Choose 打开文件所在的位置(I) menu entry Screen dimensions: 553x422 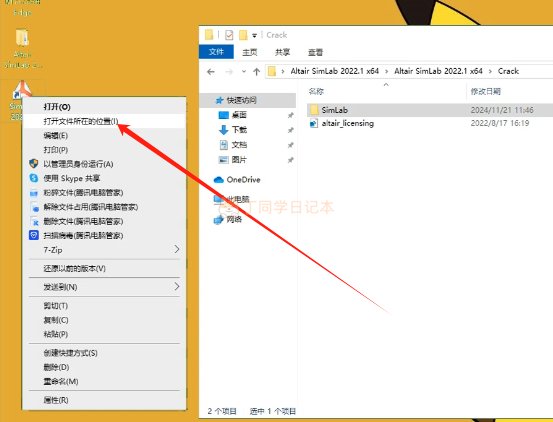[104, 121]
